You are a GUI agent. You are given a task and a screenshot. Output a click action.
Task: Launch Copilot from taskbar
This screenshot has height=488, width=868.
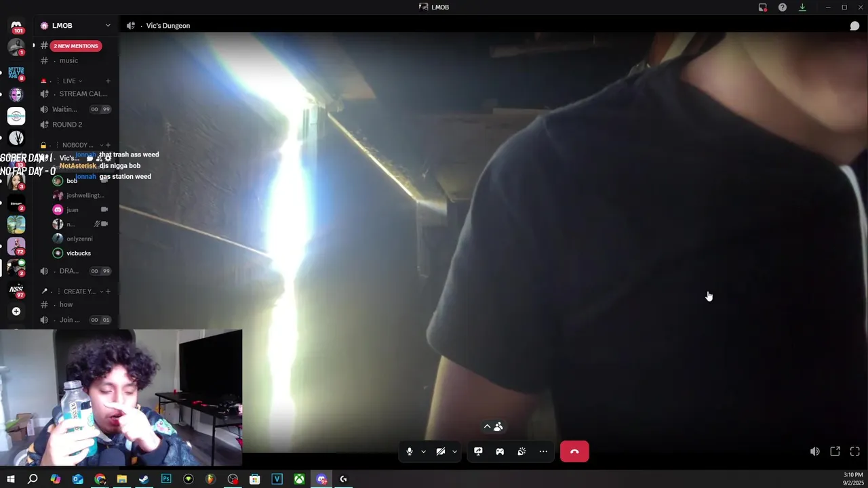click(56, 479)
